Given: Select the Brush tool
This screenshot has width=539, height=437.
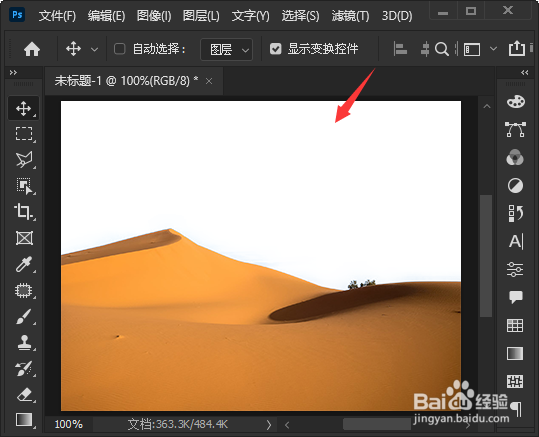Looking at the screenshot, I should click(x=24, y=317).
